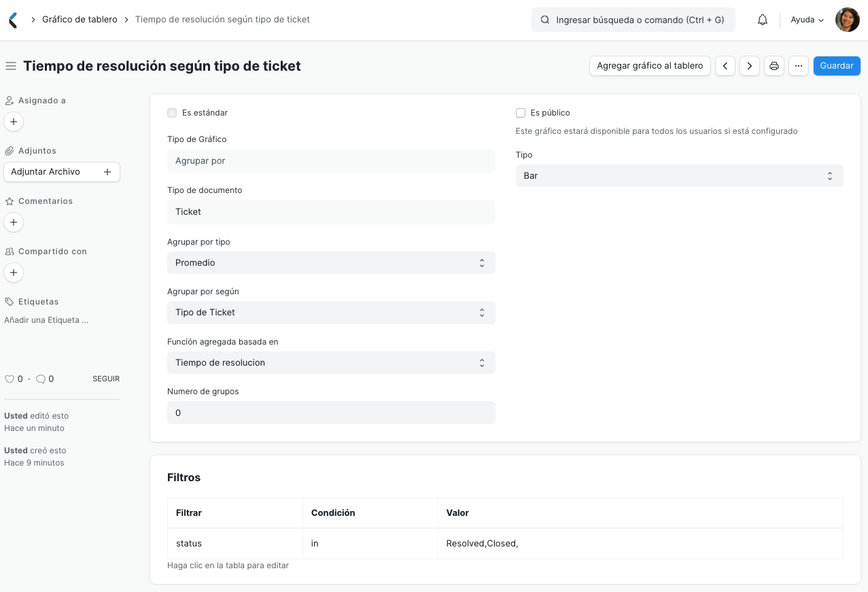
Task: Open the Tipo dropdown showing Bar
Action: (678, 175)
